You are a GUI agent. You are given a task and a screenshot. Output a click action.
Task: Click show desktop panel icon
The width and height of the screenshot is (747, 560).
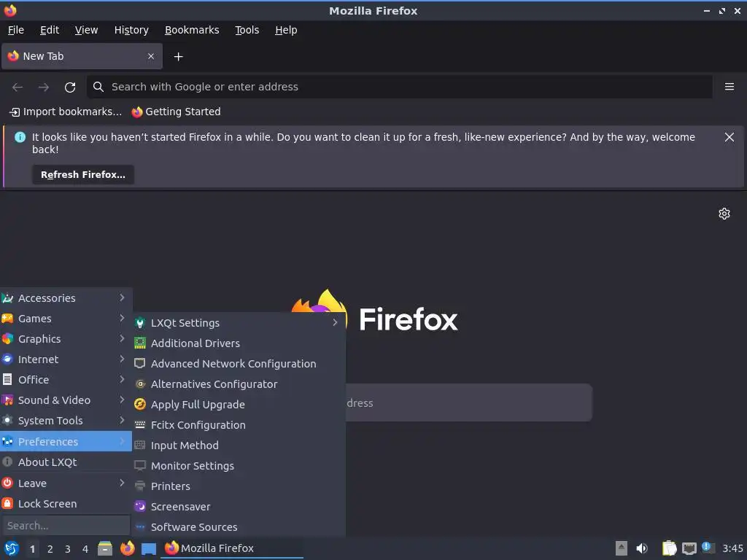pyautogui.click(x=149, y=548)
